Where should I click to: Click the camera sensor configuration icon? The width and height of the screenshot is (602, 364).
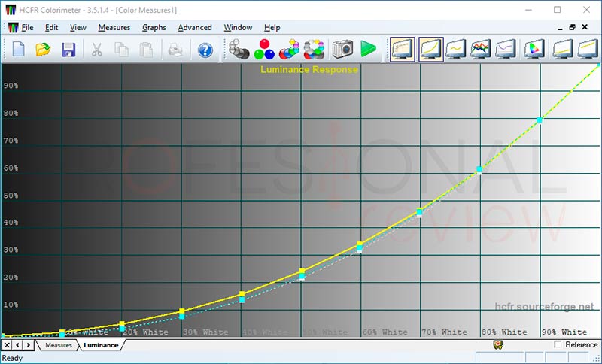(x=342, y=49)
